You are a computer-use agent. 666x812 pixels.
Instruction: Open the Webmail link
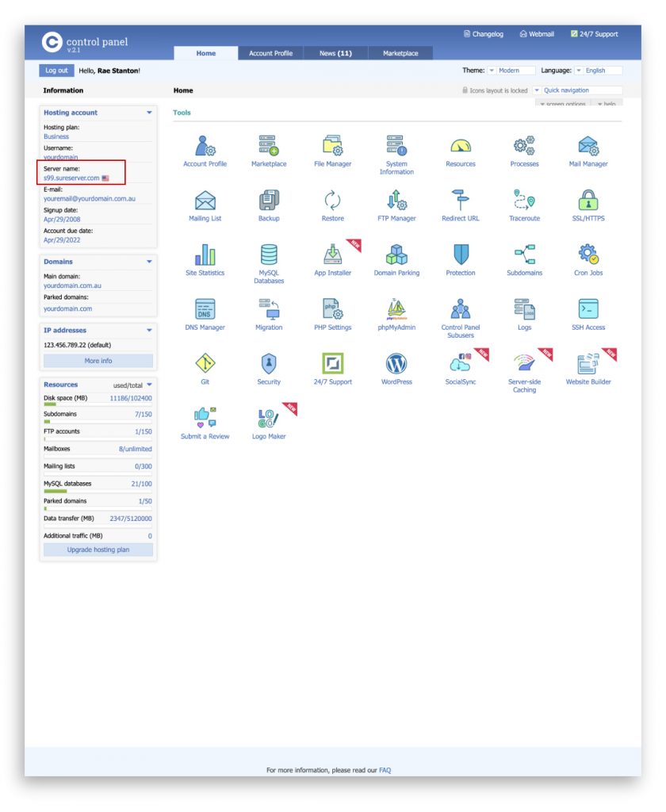(x=537, y=33)
